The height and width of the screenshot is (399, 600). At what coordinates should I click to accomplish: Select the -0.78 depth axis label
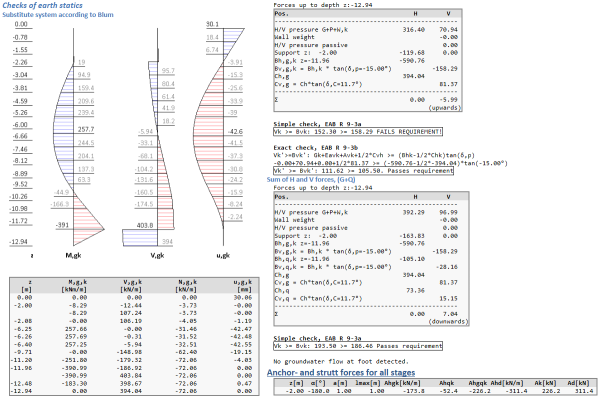20,37
